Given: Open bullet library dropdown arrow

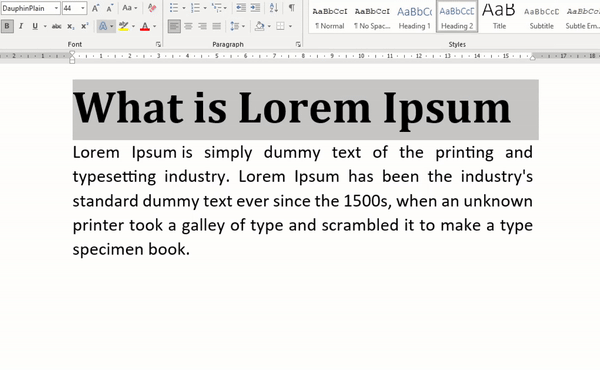Looking at the screenshot, I should pos(184,8).
